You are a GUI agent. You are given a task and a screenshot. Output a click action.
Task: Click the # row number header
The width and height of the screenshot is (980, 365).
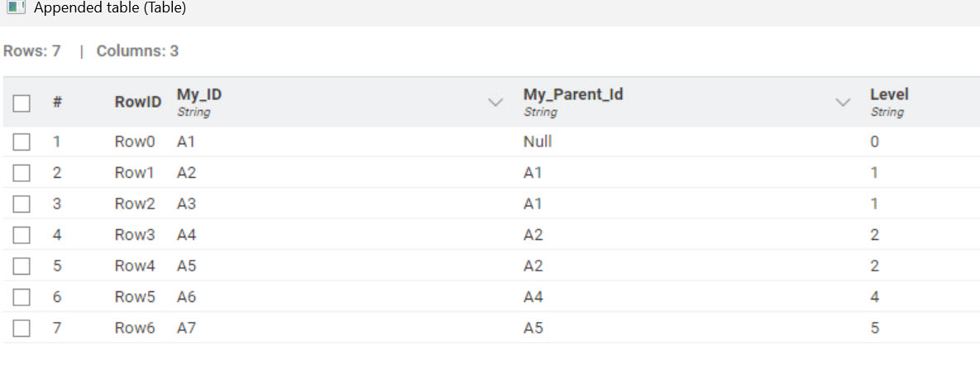pos(57,103)
